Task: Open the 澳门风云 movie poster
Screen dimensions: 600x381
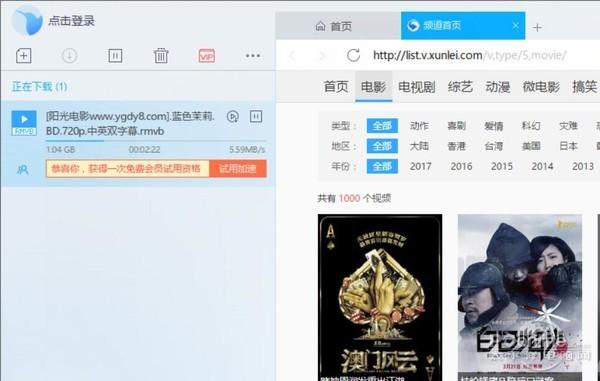Action: (x=380, y=297)
